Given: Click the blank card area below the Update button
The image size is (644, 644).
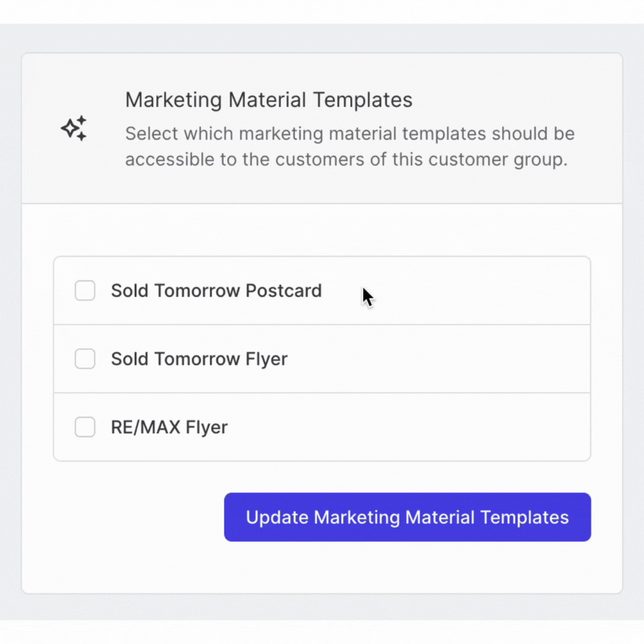Looking at the screenshot, I should (x=322, y=568).
